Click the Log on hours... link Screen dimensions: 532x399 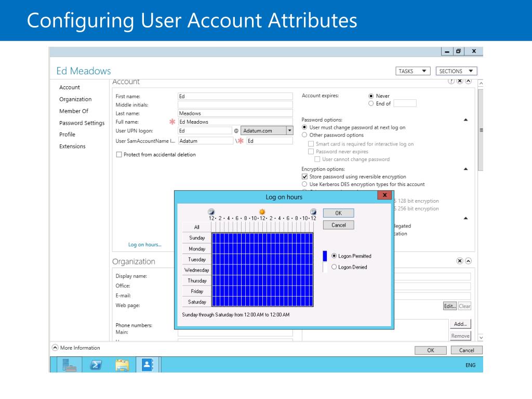point(144,245)
